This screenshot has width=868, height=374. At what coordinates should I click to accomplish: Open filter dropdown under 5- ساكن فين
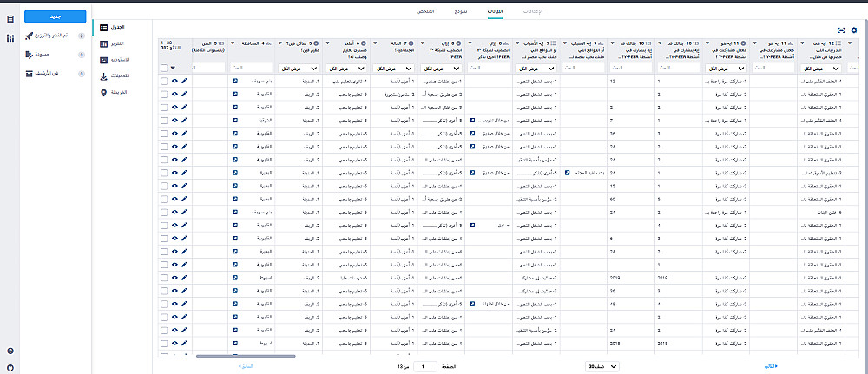[299, 68]
